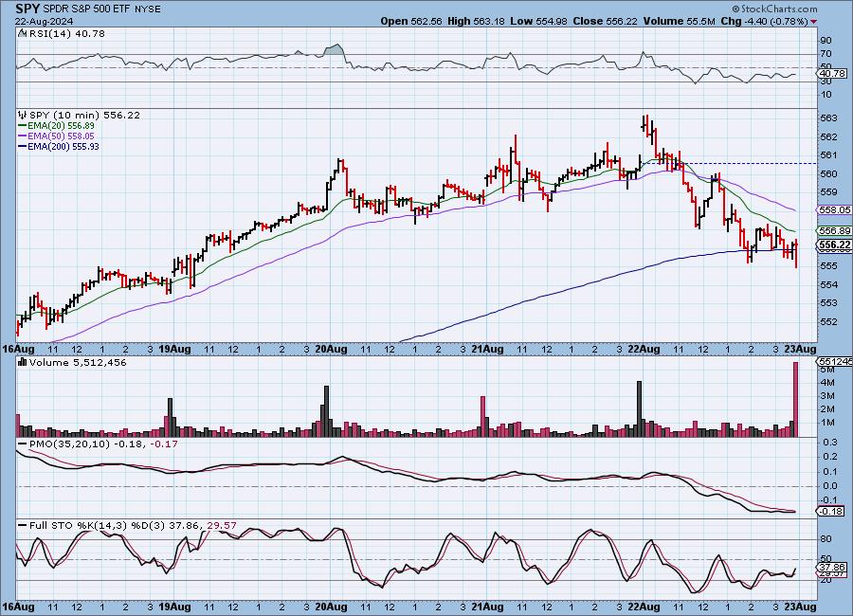Screen dimensions: 853x616
Task: Click the RSI indicator icon beside RSI(14)
Action: click(x=23, y=33)
